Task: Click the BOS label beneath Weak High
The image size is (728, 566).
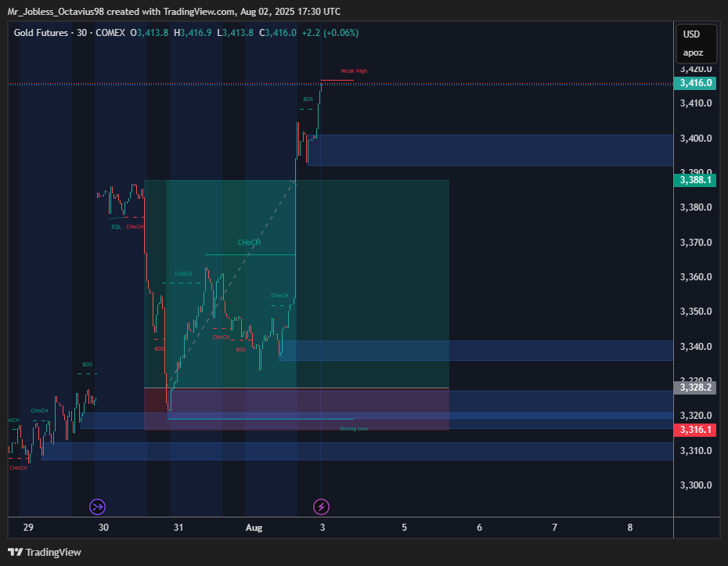Action: (x=308, y=99)
